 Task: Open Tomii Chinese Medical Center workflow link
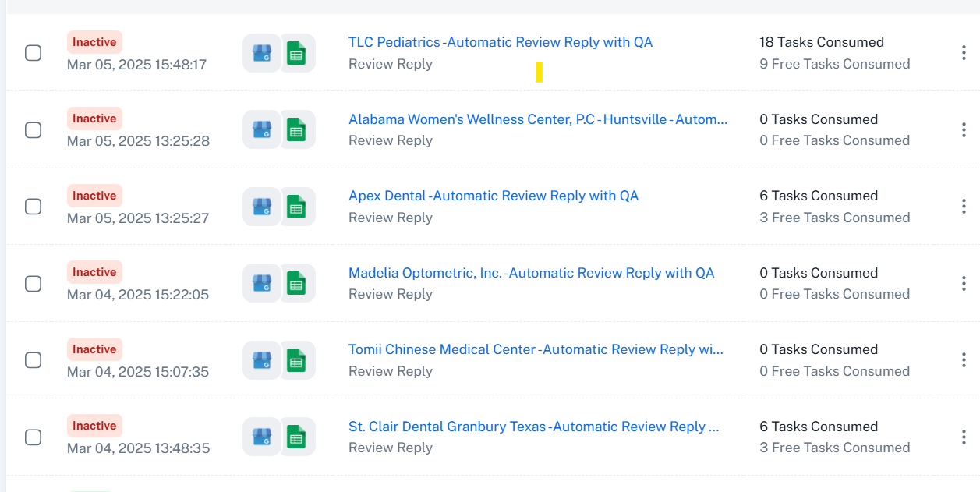click(536, 349)
